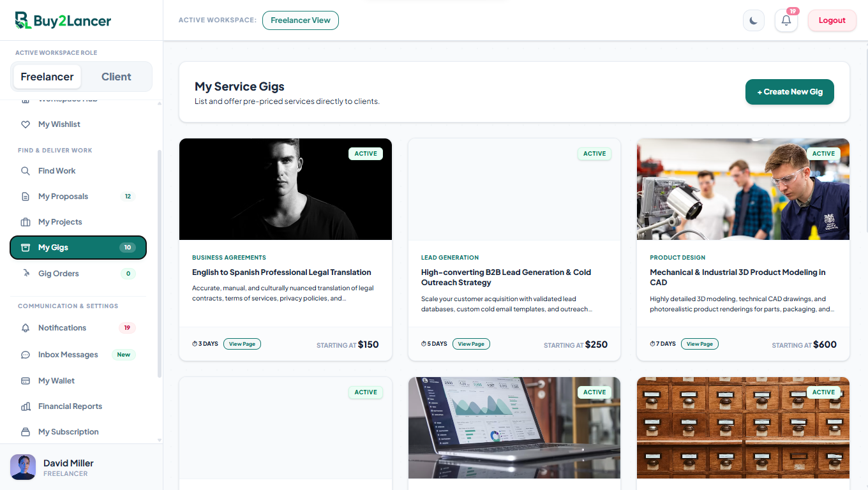The width and height of the screenshot is (868, 490).
Task: Click the $600 starting price
Action: pyautogui.click(x=825, y=345)
